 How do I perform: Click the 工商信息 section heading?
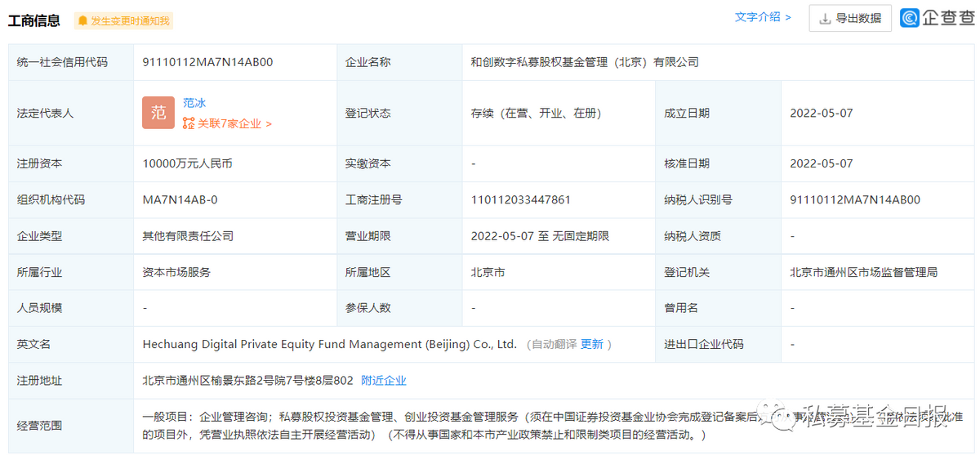point(34,20)
